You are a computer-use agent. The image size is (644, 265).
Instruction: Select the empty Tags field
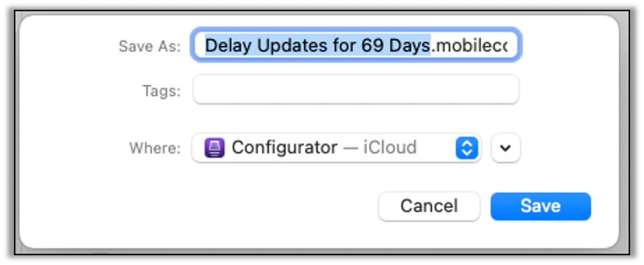(356, 89)
